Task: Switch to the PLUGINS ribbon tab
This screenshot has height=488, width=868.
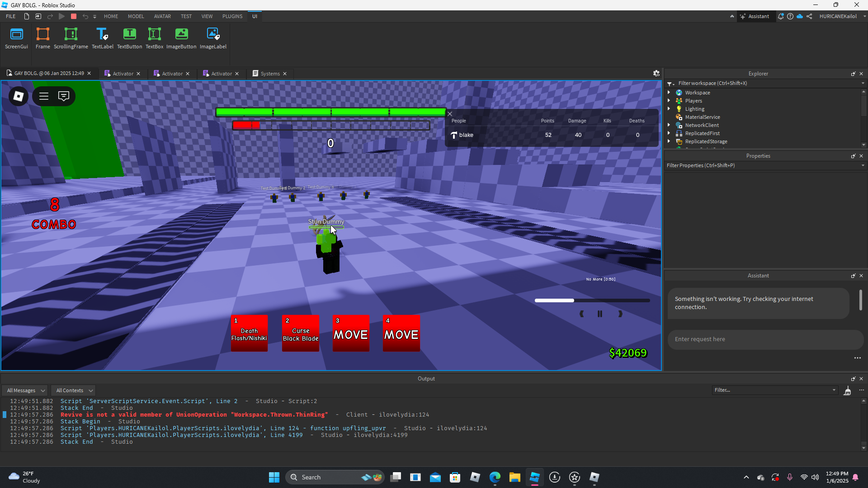Action: [232, 16]
